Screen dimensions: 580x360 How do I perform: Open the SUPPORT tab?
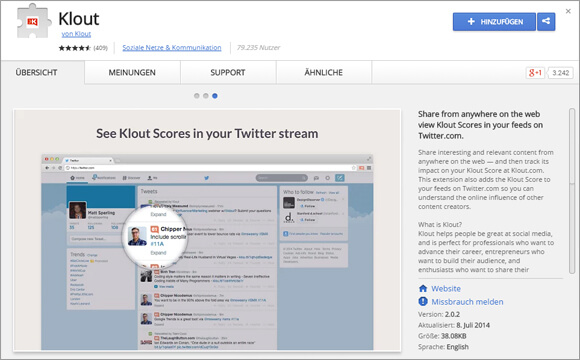[228, 73]
